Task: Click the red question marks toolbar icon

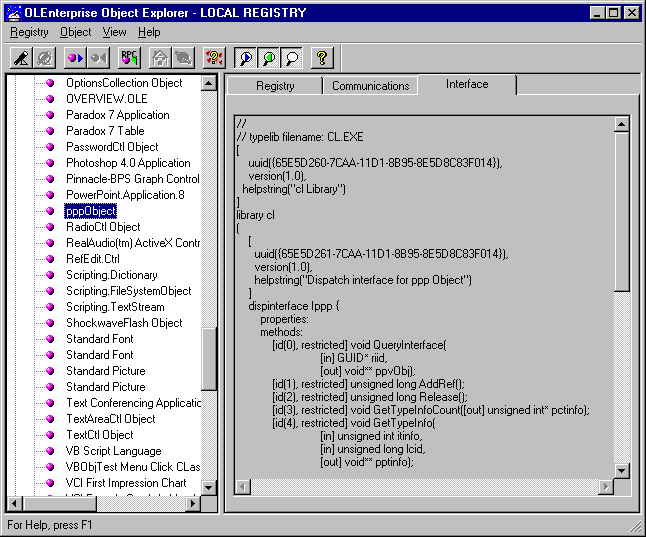Action: (x=213, y=58)
